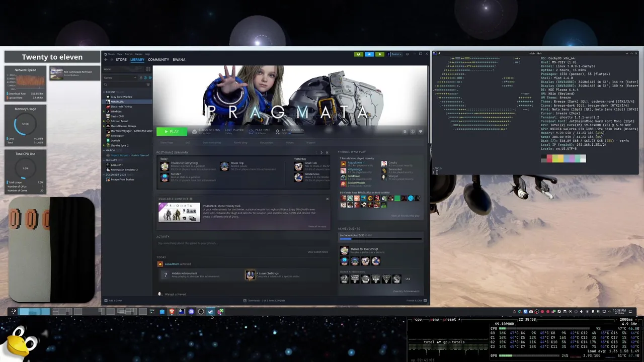The height and width of the screenshot is (362, 644).
Task: Open the STORE tab in Steam
Action: 121,59
